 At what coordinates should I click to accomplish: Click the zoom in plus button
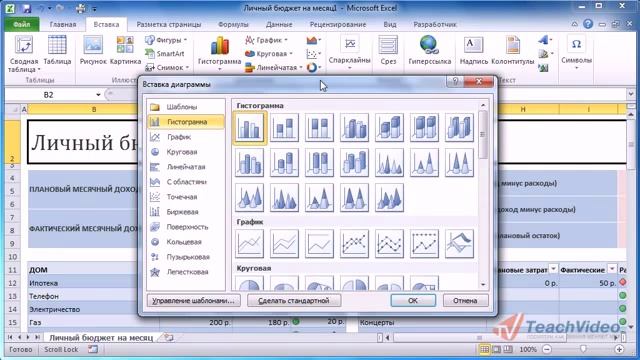click(619, 349)
